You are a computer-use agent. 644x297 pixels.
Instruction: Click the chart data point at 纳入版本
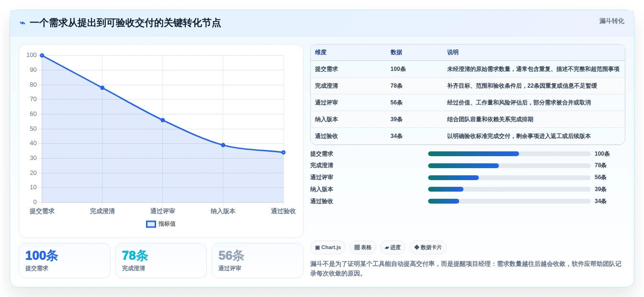tap(223, 145)
